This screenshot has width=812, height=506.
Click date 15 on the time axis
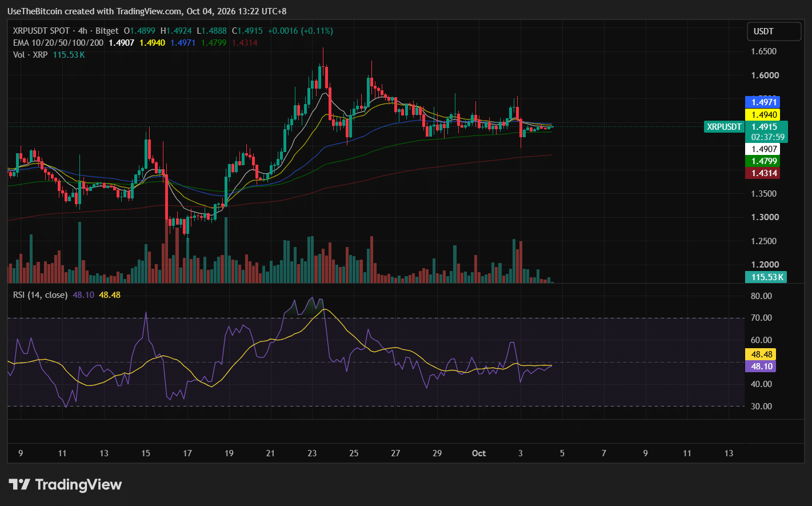click(146, 453)
